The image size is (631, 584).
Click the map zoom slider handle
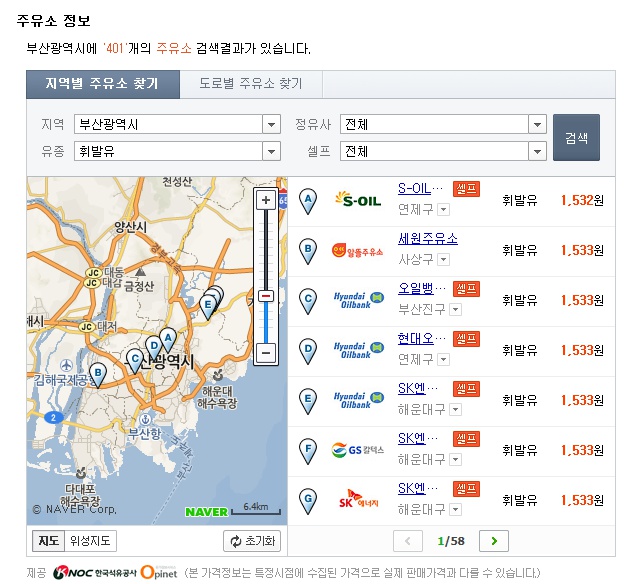[x=266, y=296]
